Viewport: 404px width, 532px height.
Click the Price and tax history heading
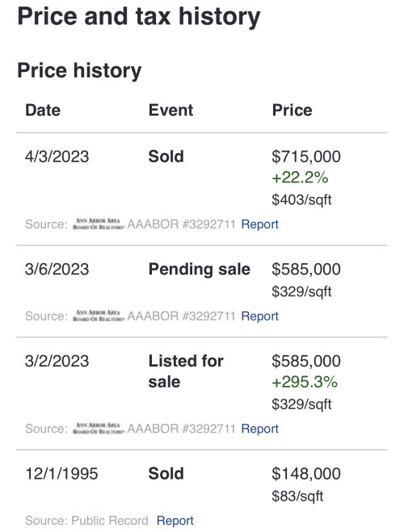click(139, 17)
